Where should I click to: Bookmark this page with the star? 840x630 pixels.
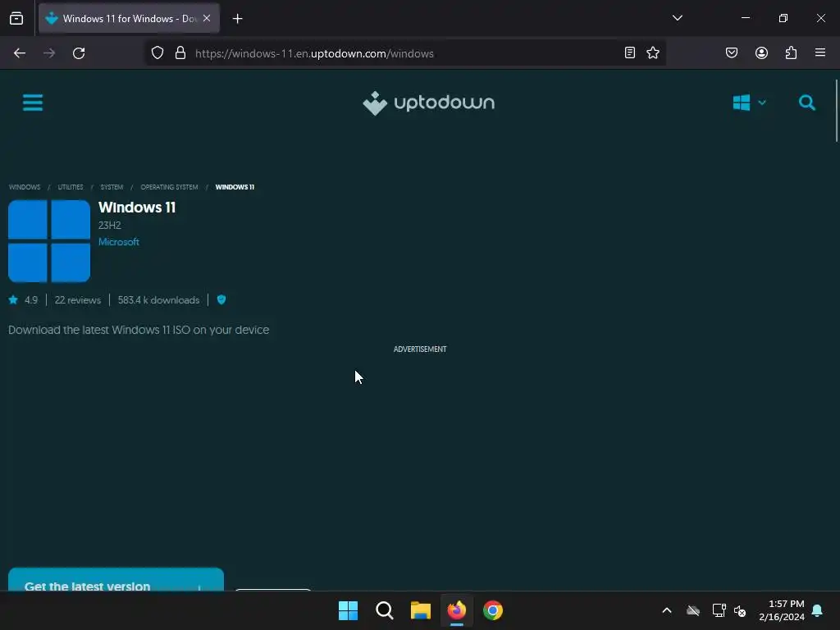[x=653, y=53]
